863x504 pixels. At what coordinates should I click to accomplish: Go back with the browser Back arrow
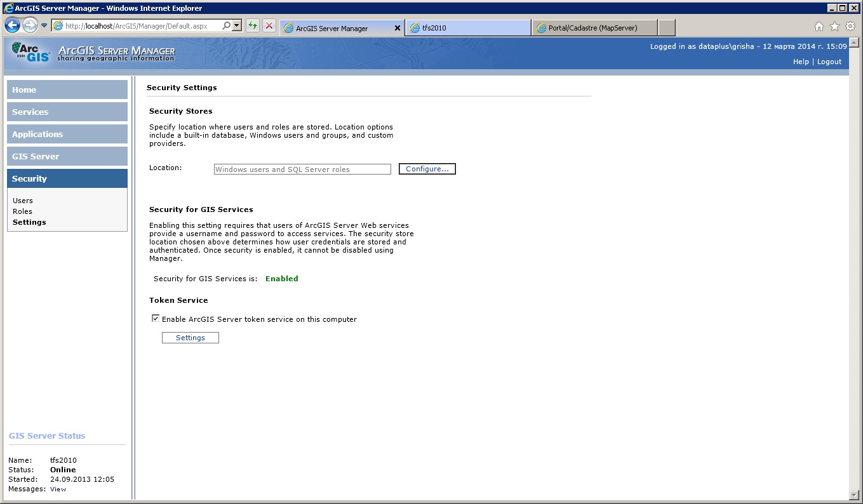pyautogui.click(x=12, y=25)
